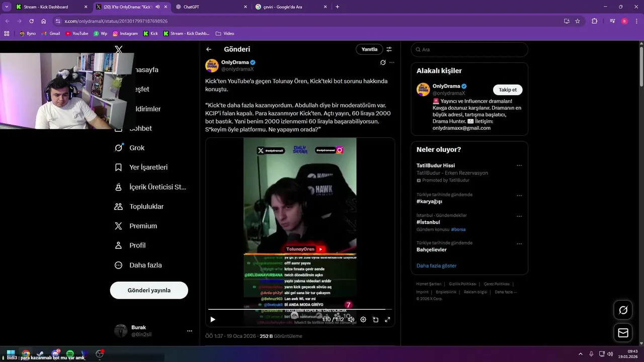This screenshot has height=362, width=644.
Task: Switch to Stream - Kick Dashboard tab
Action: point(51,7)
